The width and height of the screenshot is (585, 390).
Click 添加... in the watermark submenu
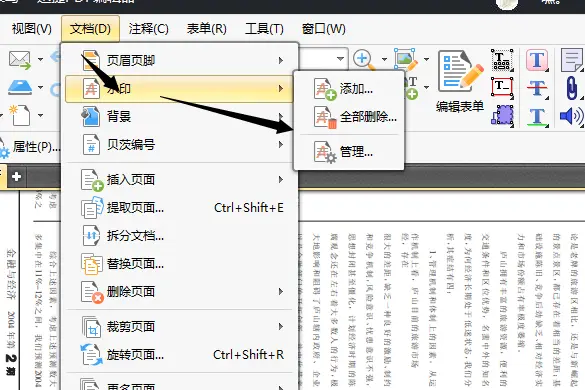pos(349,88)
